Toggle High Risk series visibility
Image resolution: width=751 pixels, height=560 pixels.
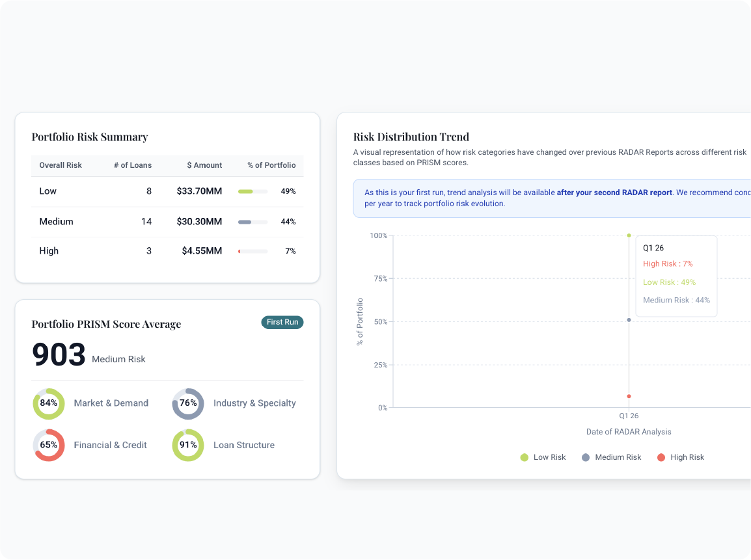point(681,457)
